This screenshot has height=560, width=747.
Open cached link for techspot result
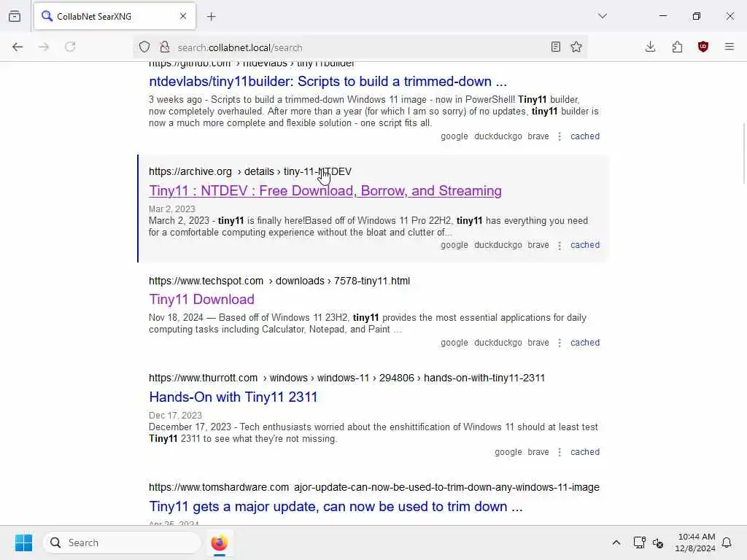point(585,343)
